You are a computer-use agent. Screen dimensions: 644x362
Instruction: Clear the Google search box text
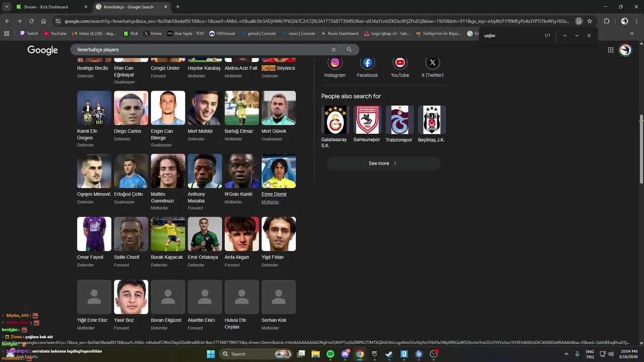coord(333,50)
